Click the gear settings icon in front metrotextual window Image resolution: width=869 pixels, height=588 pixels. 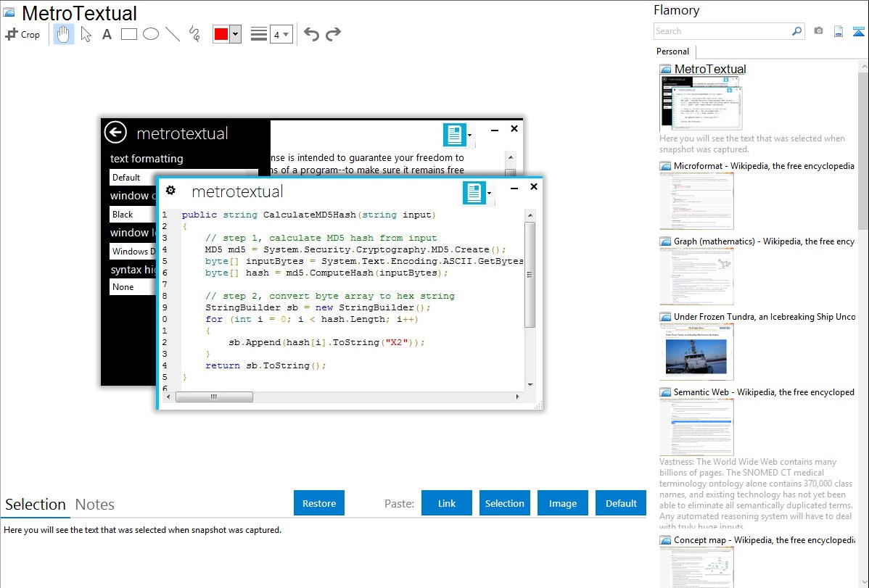click(x=170, y=190)
